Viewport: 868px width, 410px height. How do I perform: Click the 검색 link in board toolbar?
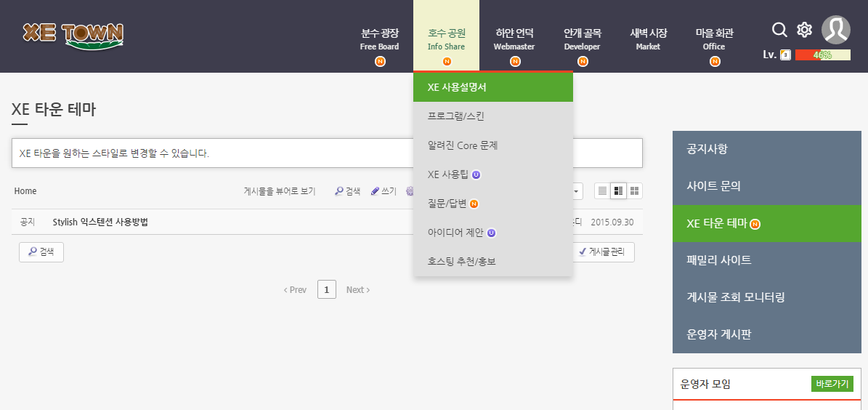(348, 191)
